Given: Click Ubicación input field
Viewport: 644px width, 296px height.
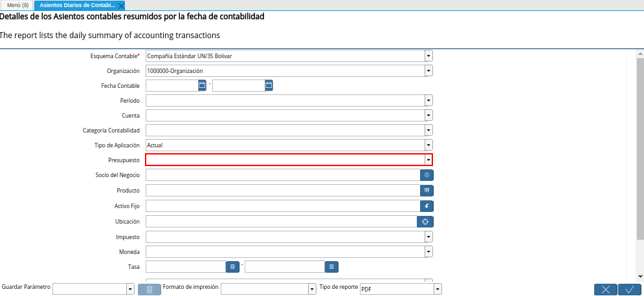Looking at the screenshot, I should pyautogui.click(x=282, y=222).
